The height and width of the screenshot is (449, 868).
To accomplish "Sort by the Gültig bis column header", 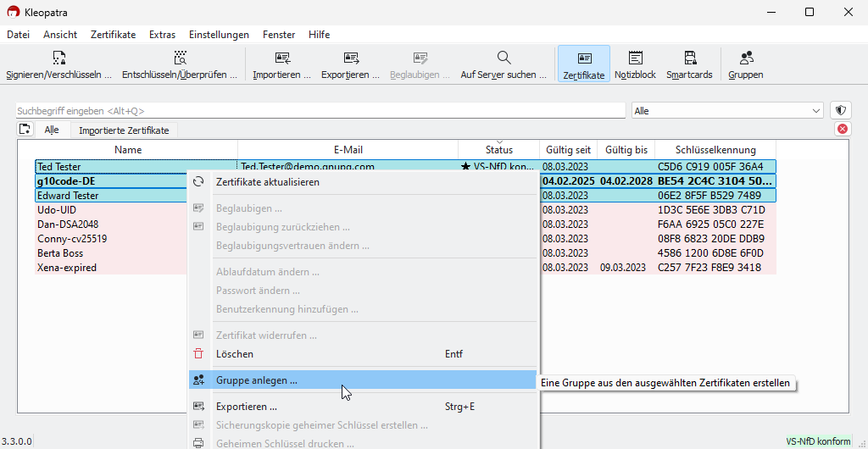I will pos(626,150).
